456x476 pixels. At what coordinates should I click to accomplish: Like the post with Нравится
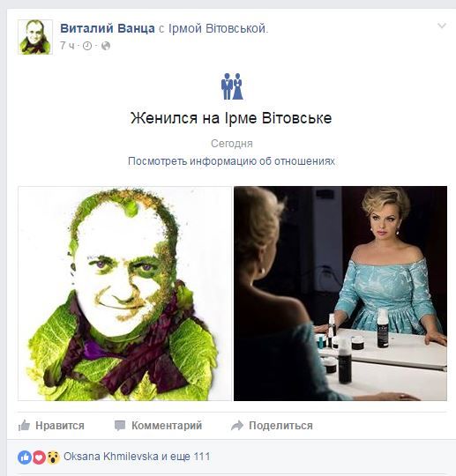coord(51,426)
